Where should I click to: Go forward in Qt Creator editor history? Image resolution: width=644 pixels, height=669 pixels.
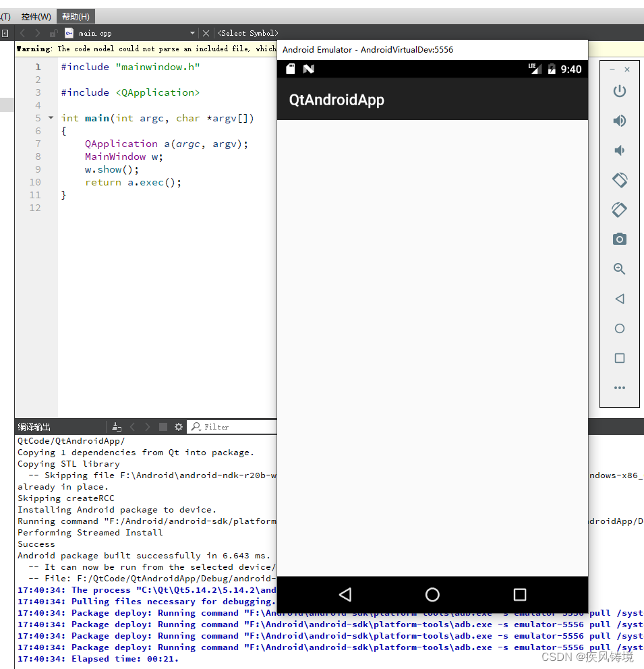click(x=38, y=33)
